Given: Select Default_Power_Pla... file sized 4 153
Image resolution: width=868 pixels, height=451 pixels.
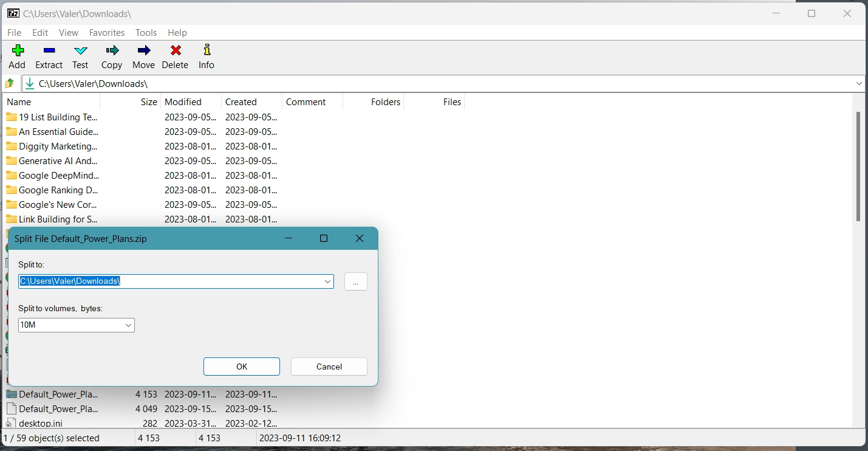Looking at the screenshot, I should click(58, 394).
